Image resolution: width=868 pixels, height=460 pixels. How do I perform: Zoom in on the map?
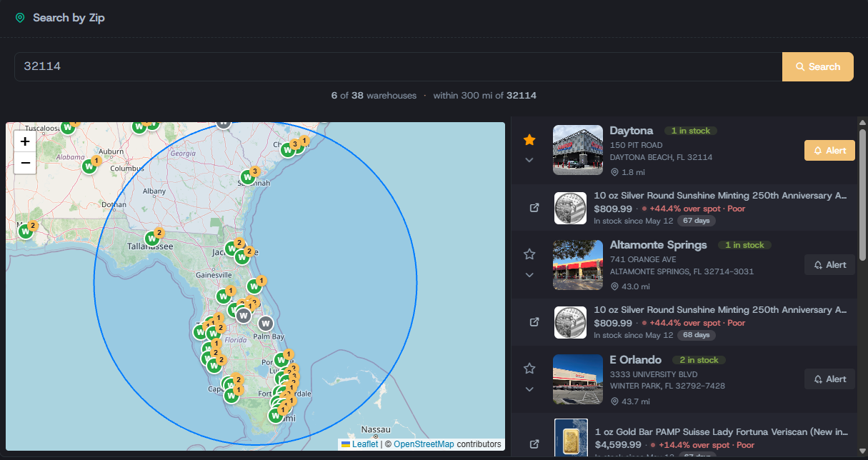25,141
